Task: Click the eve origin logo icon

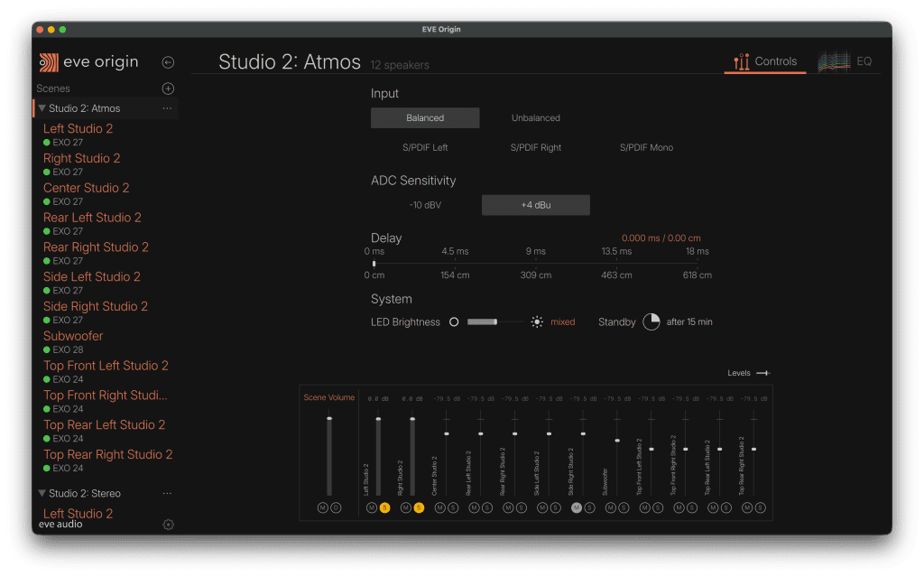Action: [49, 62]
